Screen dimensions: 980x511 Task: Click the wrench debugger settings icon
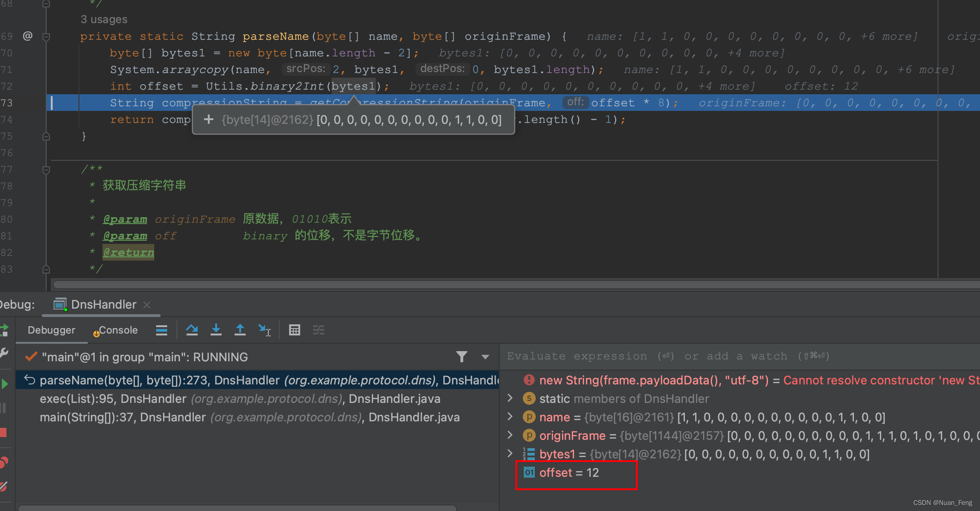4,353
